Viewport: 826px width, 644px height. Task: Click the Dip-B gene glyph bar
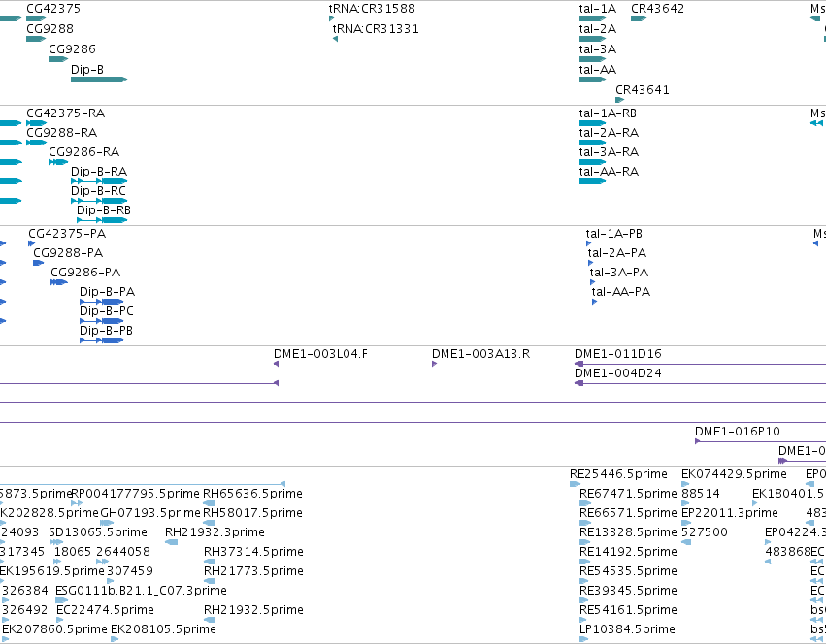click(x=99, y=80)
